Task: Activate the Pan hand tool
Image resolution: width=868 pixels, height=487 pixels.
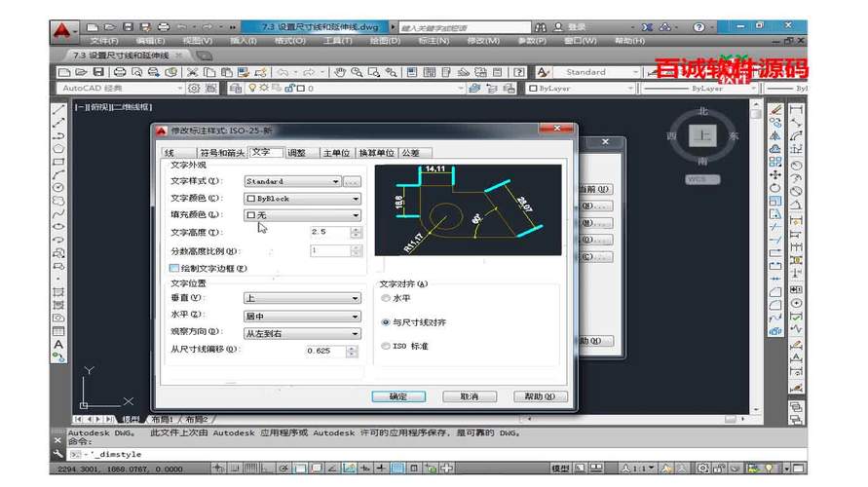Action: (340, 72)
